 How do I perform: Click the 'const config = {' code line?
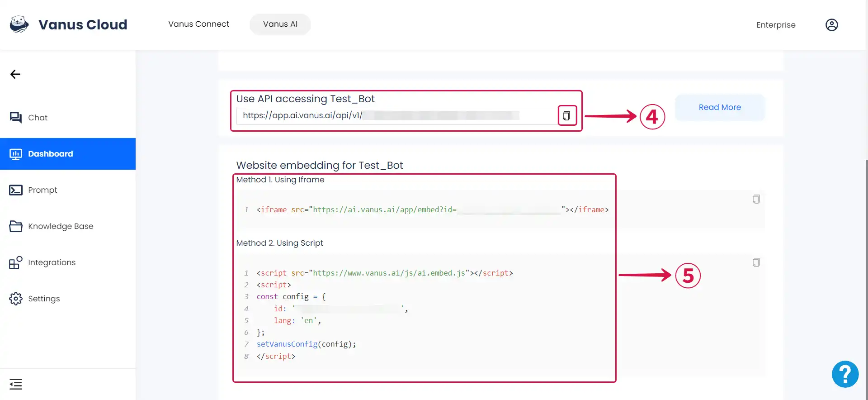coord(291,297)
